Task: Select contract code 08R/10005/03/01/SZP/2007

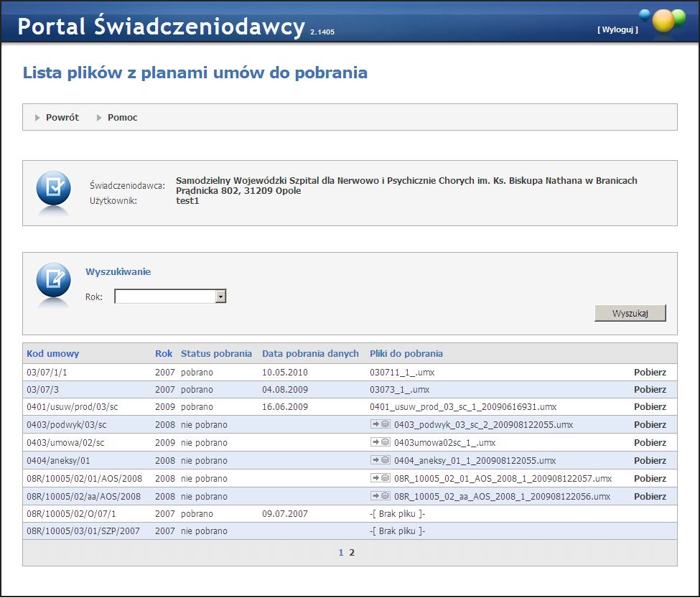Action: pos(83,531)
